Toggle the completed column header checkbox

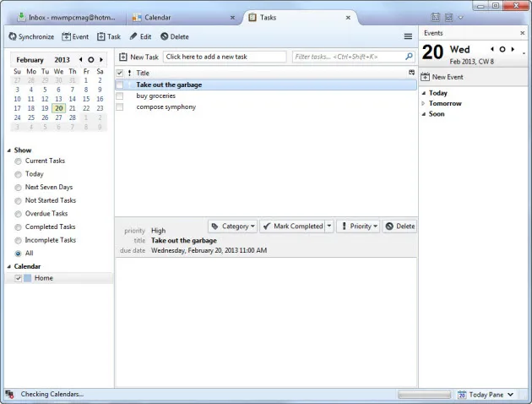click(119, 73)
